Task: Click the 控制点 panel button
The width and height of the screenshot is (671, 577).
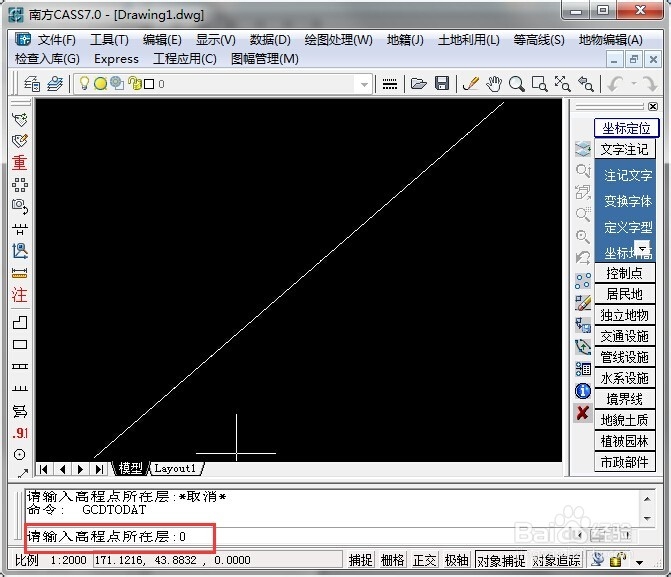Action: 625,273
